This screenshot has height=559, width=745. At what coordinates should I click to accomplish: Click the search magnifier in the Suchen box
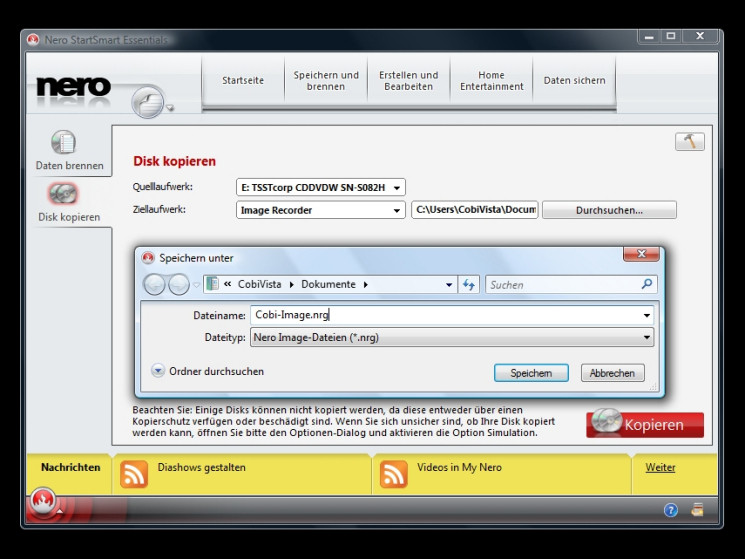click(647, 284)
